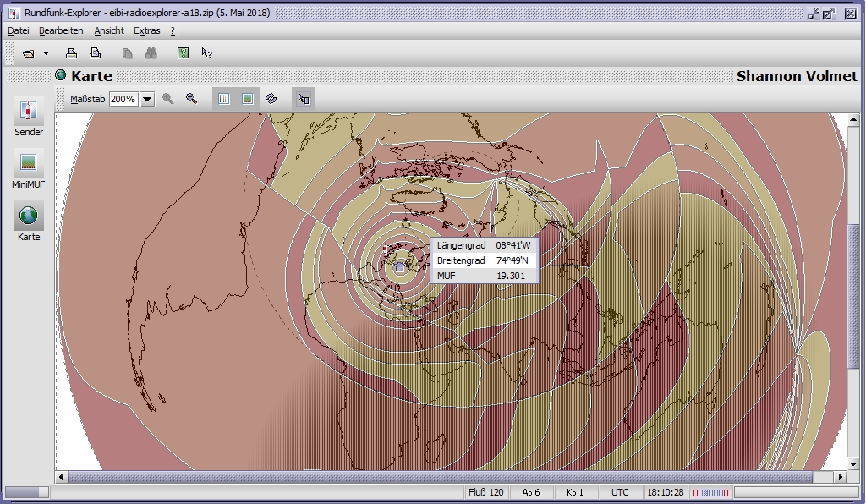Expand the Maßstab zoom dropdown arrow
This screenshot has height=504, width=866.
pyautogui.click(x=147, y=99)
